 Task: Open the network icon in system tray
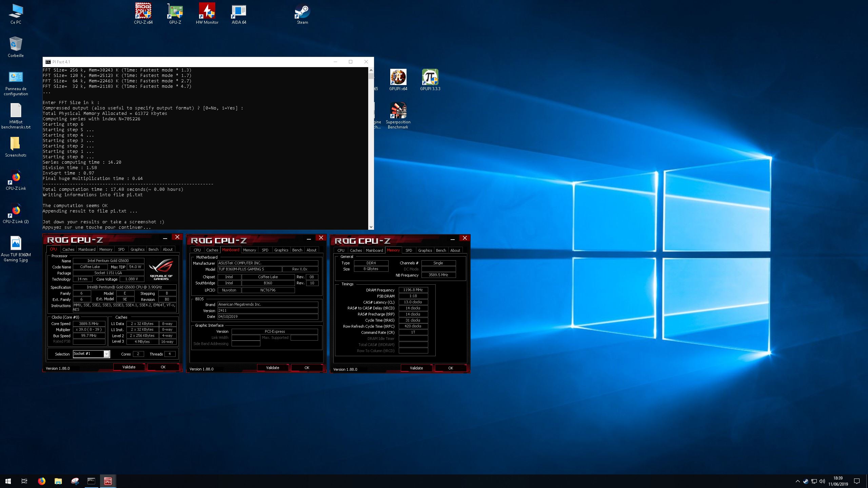(814, 481)
